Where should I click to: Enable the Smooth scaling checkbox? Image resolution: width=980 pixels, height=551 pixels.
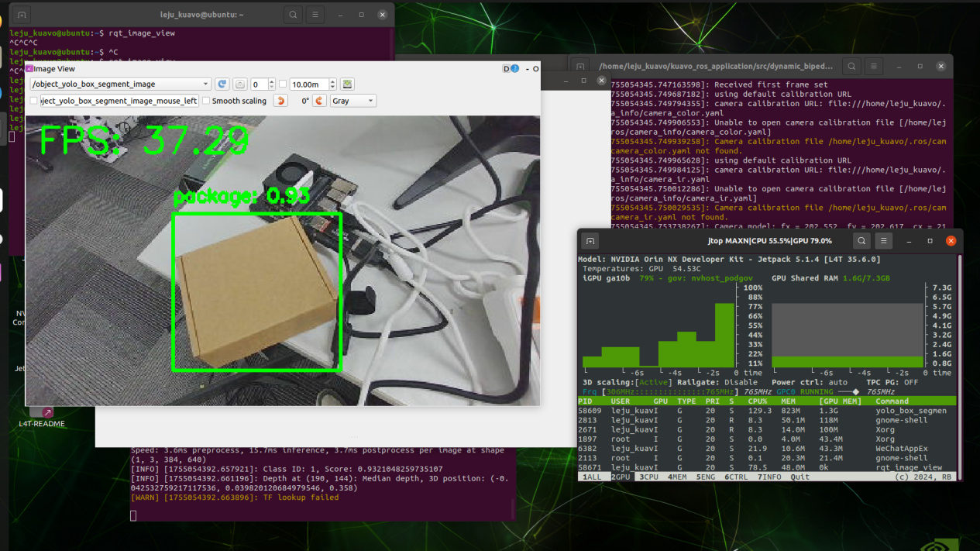click(206, 101)
